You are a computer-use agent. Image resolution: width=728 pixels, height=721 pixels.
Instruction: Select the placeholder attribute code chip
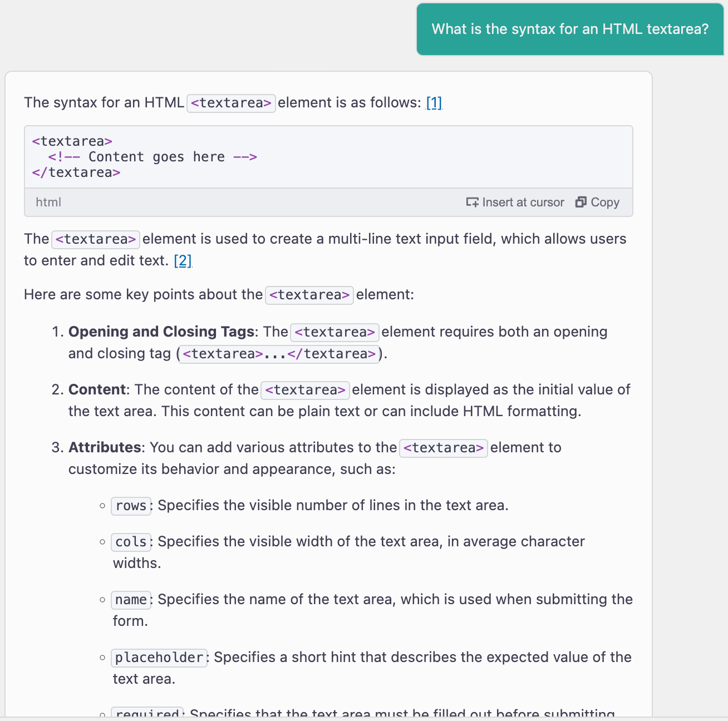pos(159,658)
